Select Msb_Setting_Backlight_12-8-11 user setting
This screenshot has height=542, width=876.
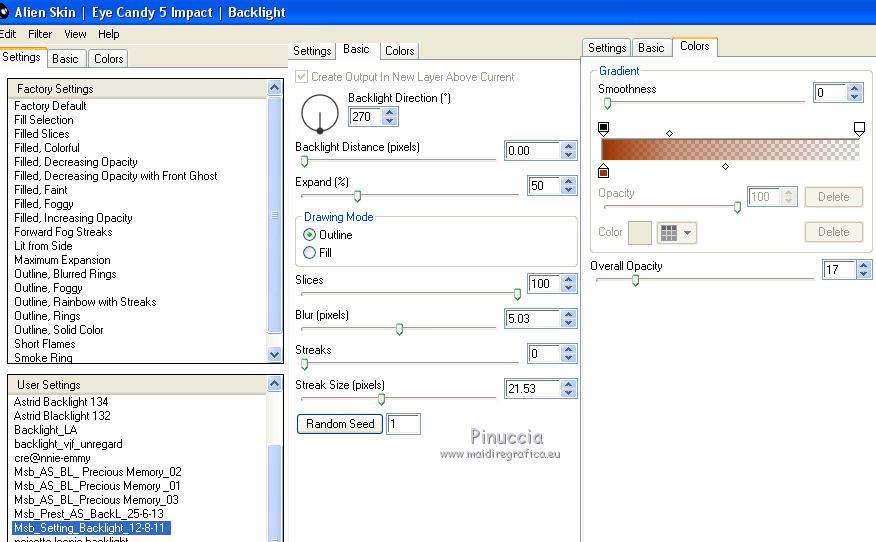tap(91, 527)
